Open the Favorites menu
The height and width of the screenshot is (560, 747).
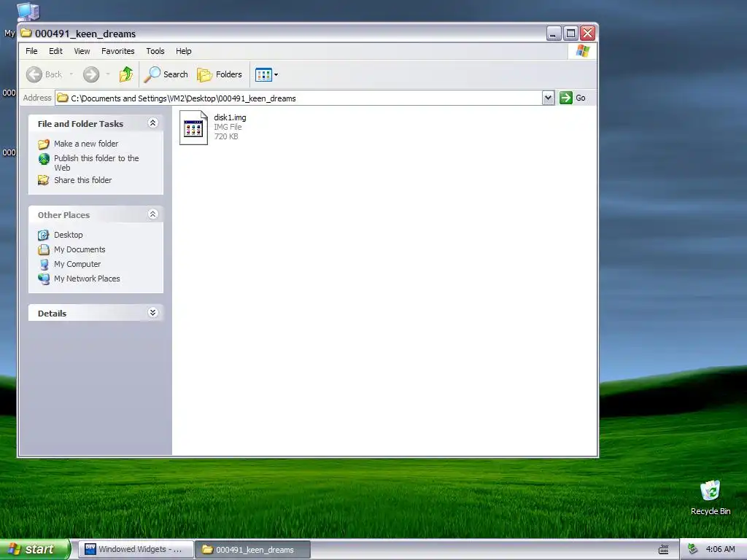(117, 51)
